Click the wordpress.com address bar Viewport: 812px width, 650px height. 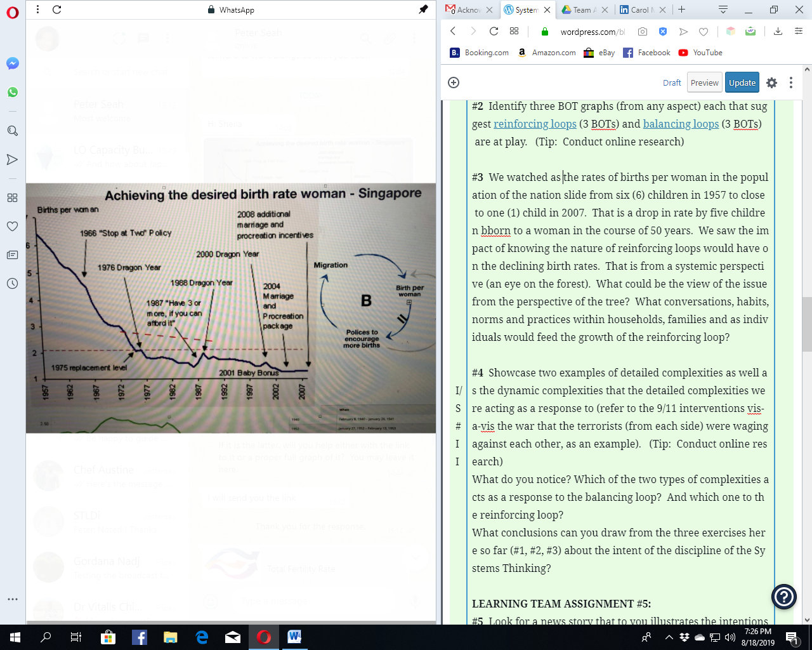pos(592,32)
